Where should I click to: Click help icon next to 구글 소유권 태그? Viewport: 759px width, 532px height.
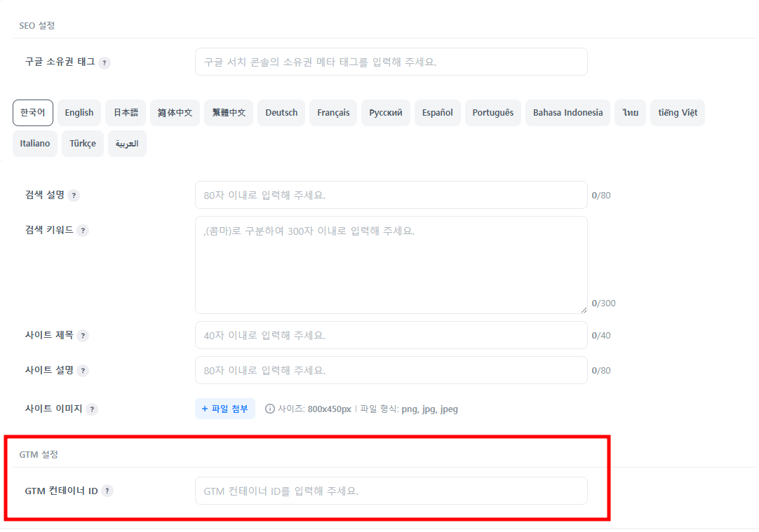105,62
